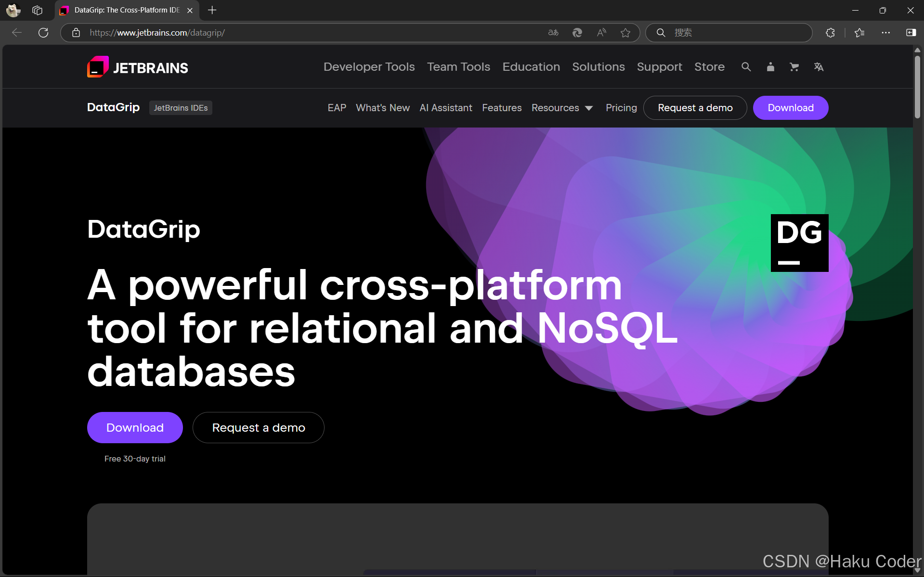Activate the read aloud icon
Screen dimensions: 924x577
click(601, 33)
